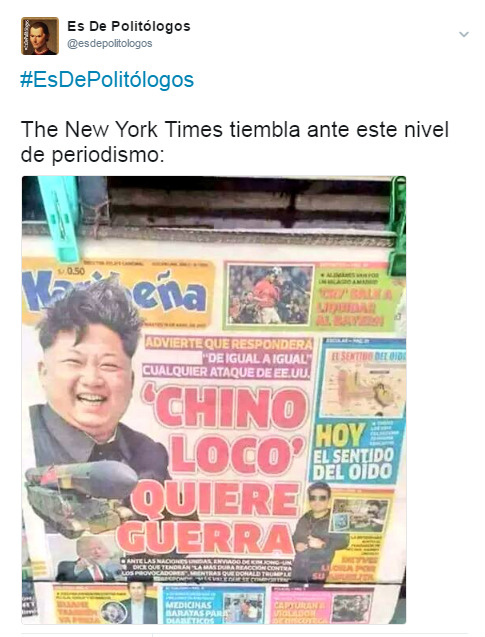
Task: Click the Karibeña newspaper logo in image
Action: 118,292
